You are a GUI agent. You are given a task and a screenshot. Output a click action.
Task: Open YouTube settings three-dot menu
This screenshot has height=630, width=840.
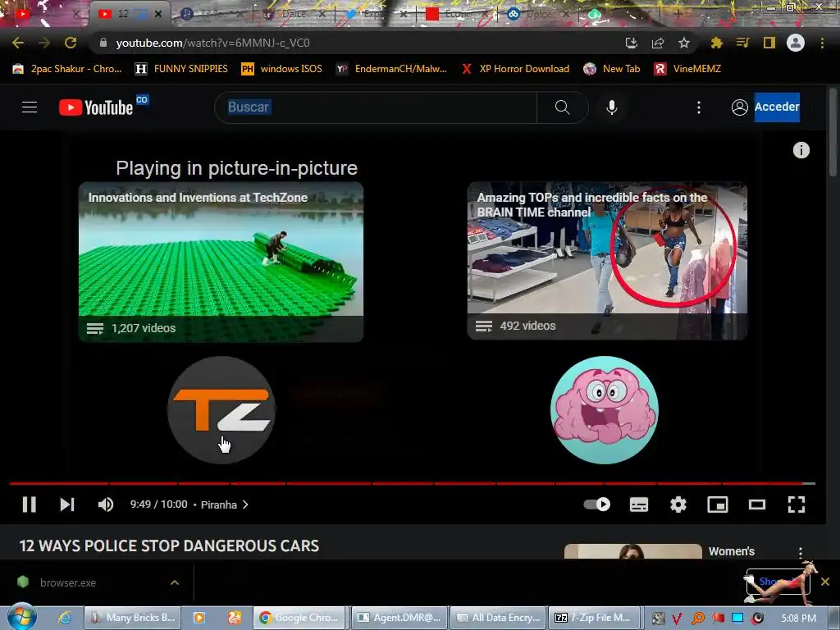coord(699,107)
